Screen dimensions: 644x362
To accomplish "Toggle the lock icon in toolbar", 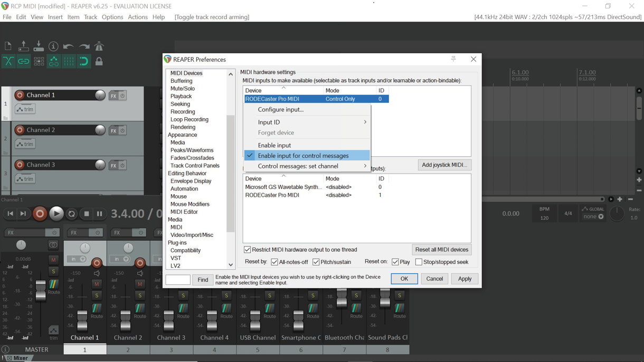I will tap(99, 62).
